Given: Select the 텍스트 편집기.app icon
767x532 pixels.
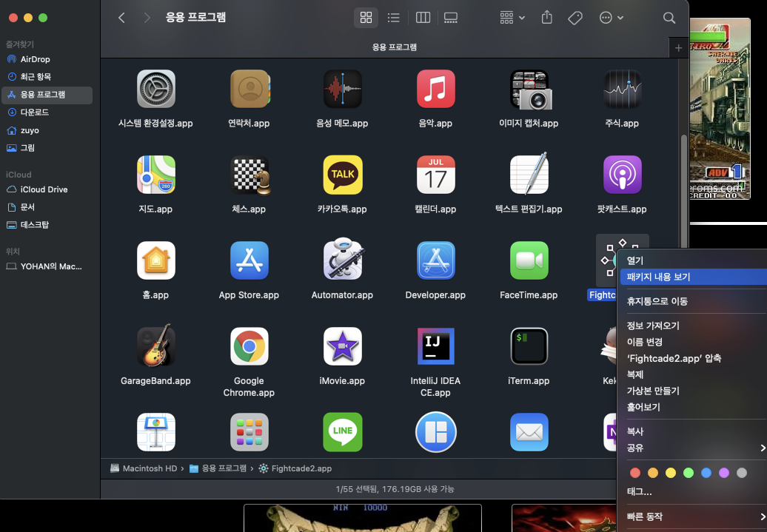Looking at the screenshot, I should pos(529,174).
